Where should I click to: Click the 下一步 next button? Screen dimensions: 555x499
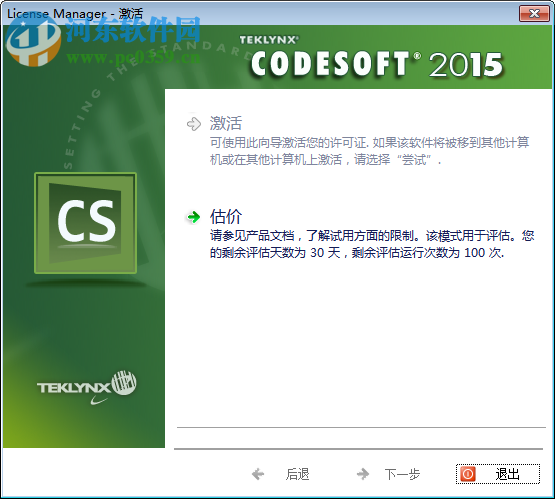coord(388,474)
